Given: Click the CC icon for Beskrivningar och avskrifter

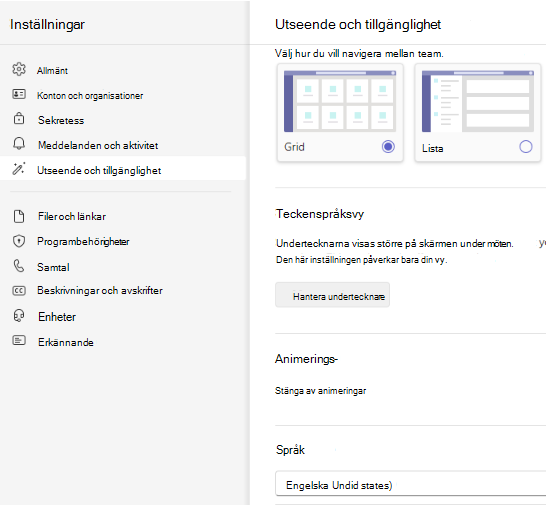Looking at the screenshot, I should (x=19, y=291).
